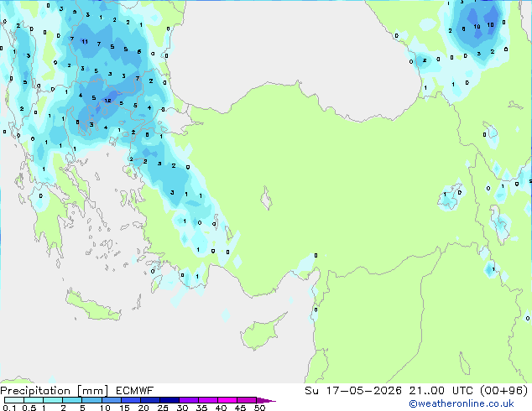This screenshot has height=411, width=532.
Task: Pick the 15 to 20 mm legend swatch
Action: click(x=131, y=400)
